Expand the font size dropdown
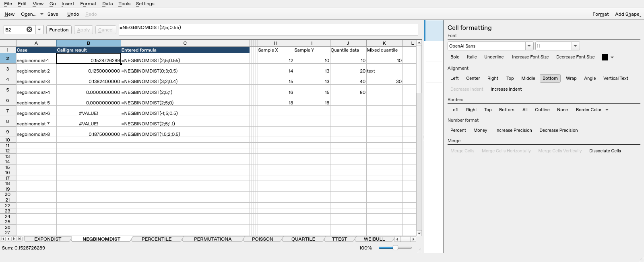The height and width of the screenshot is (262, 644). tap(576, 46)
